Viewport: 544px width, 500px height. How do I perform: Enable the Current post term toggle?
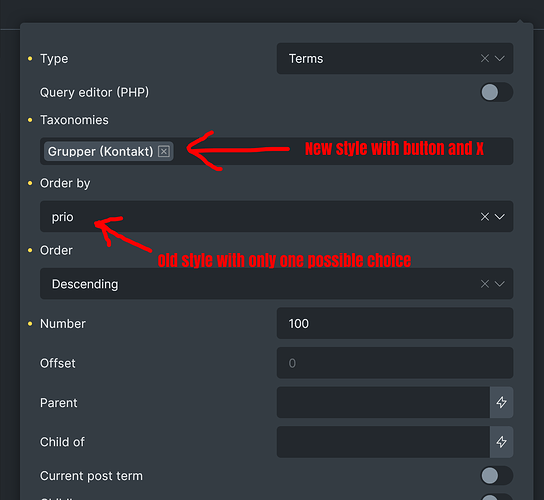(x=496, y=475)
